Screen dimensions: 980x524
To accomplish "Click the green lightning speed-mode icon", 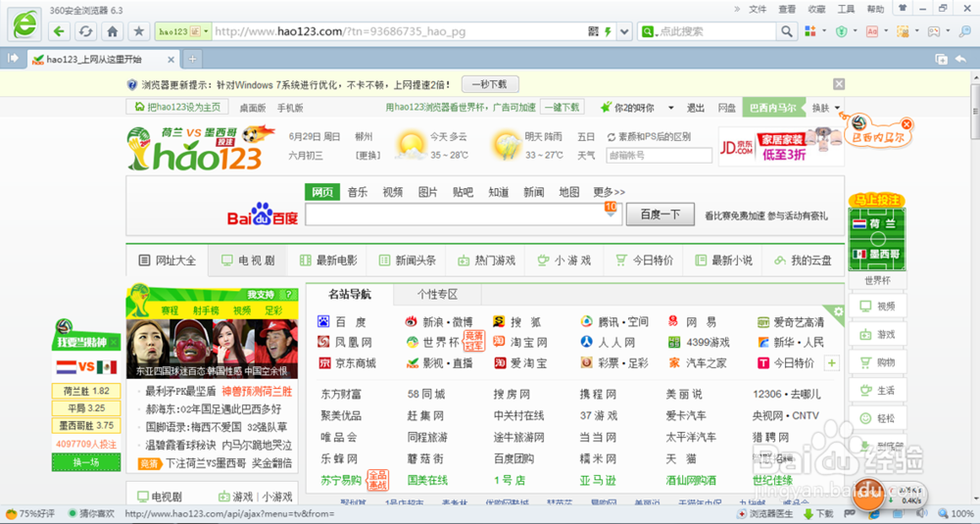I will pos(608,31).
